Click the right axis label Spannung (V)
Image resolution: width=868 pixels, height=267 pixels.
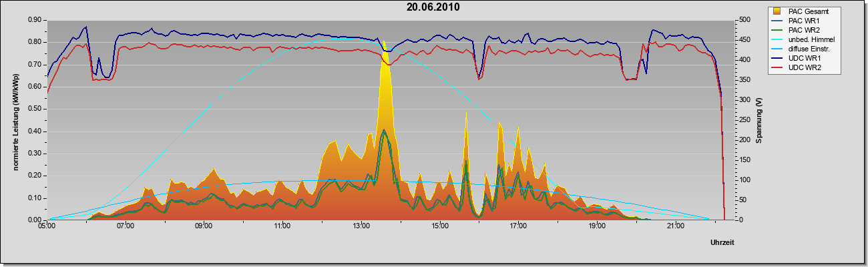[x=759, y=120]
